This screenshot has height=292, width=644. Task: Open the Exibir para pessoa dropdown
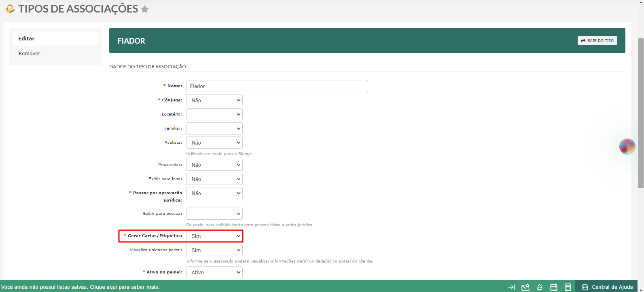point(214,214)
